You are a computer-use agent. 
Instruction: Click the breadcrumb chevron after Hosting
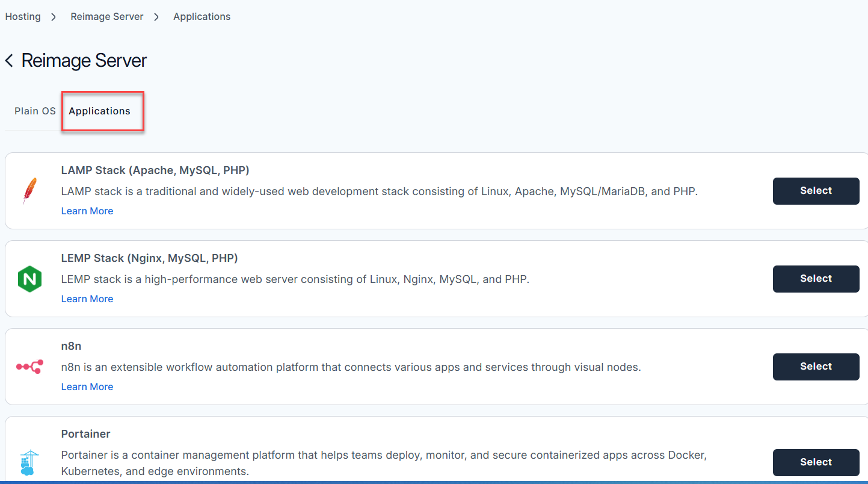tap(53, 17)
